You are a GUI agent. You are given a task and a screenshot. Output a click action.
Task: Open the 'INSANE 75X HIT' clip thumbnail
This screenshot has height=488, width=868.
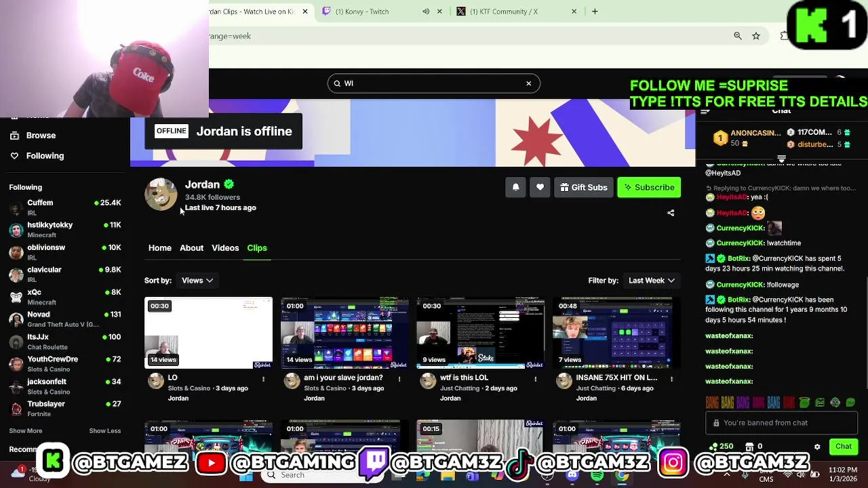616,333
